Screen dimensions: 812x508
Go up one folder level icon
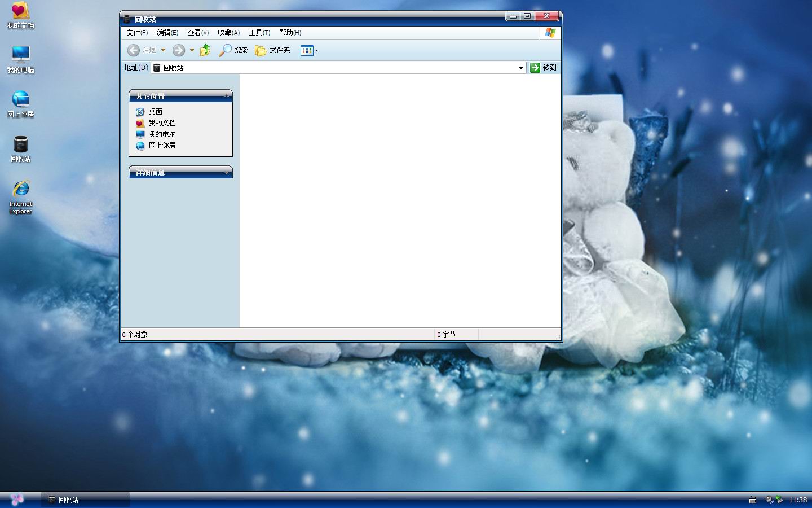(x=205, y=50)
